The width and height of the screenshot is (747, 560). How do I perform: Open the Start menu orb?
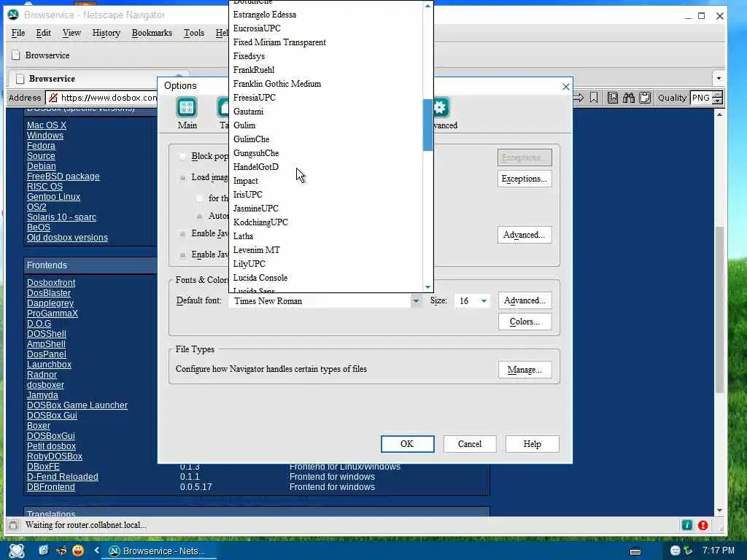17,551
